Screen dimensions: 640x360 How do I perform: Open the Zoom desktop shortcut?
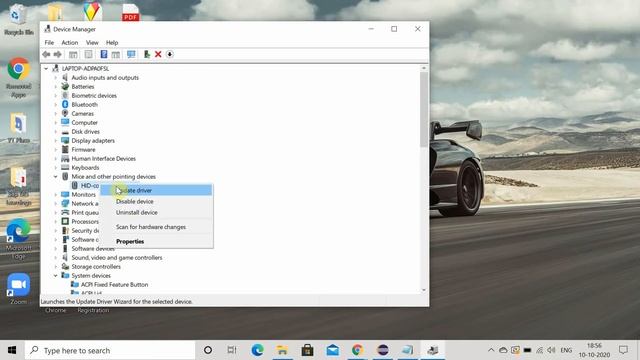coord(18,289)
